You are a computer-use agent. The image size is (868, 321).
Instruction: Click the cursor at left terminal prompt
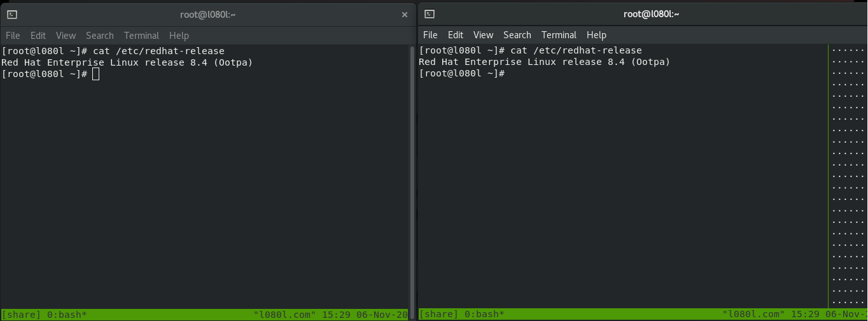coord(95,75)
